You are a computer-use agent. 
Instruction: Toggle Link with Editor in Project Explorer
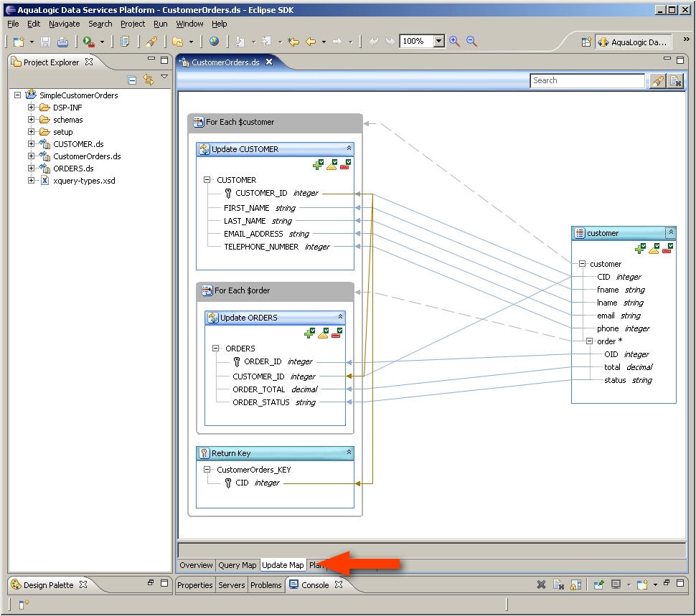(149, 80)
